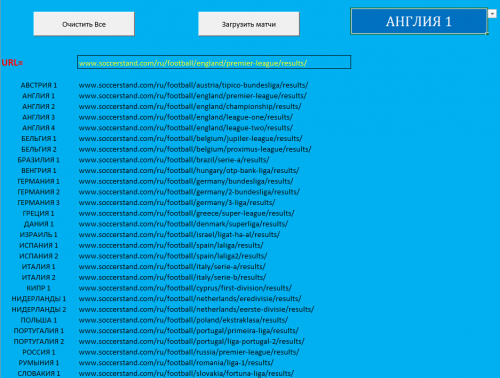The image size is (500, 378).
Task: Select the greece/super-league results URL
Action: pos(187,213)
